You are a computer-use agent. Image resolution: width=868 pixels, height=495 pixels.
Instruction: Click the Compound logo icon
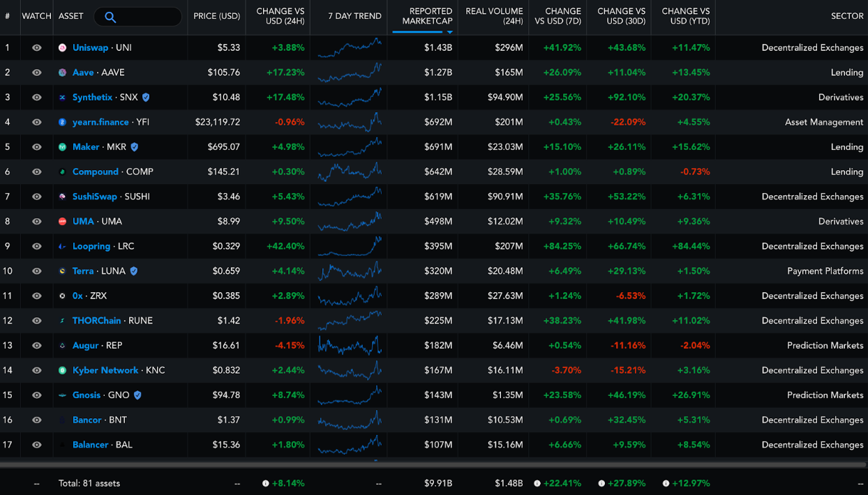pos(62,172)
